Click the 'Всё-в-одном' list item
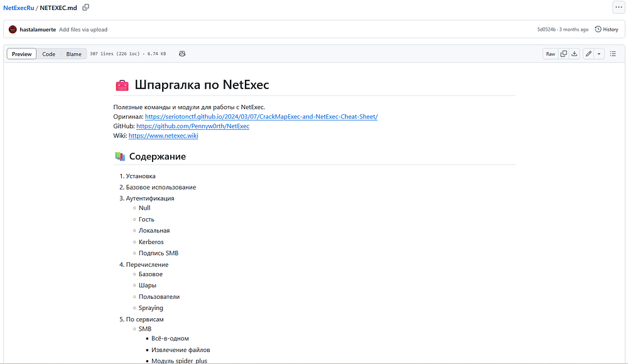Image resolution: width=628 pixels, height=364 pixels. click(170, 338)
